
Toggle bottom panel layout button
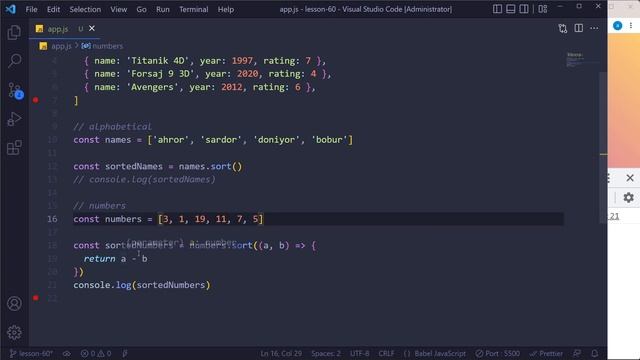[511, 9]
